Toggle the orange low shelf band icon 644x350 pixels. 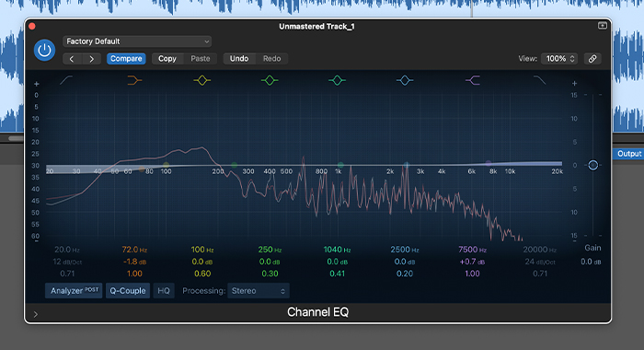pos(134,80)
